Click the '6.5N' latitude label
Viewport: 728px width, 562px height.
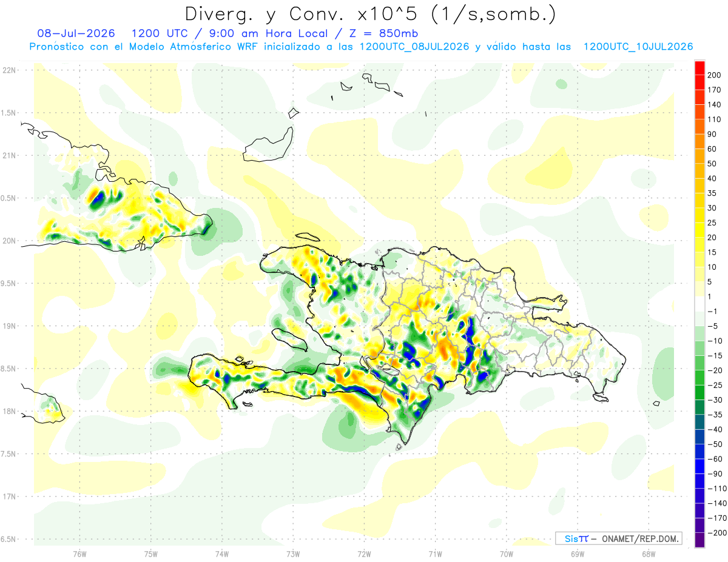click(8, 539)
